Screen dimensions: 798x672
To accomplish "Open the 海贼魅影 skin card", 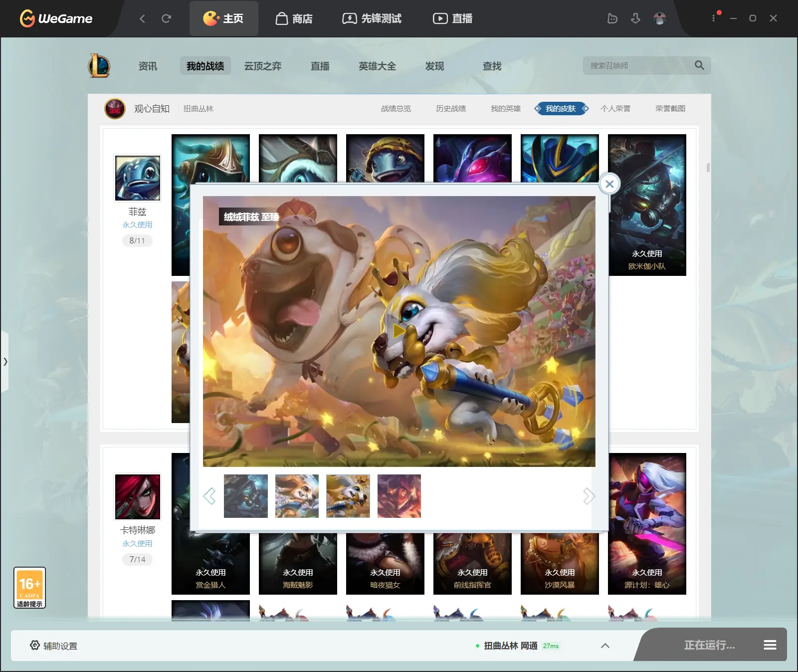I will pos(298,564).
